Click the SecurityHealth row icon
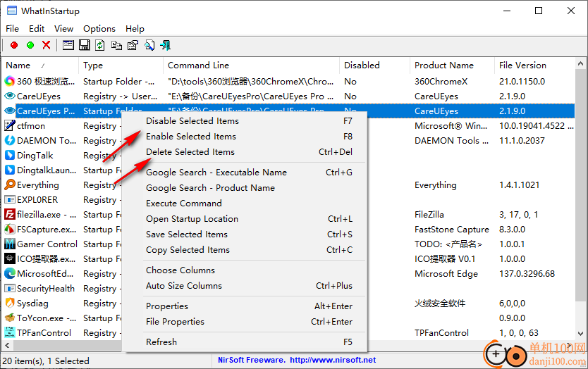588x369 pixels. (x=10, y=289)
